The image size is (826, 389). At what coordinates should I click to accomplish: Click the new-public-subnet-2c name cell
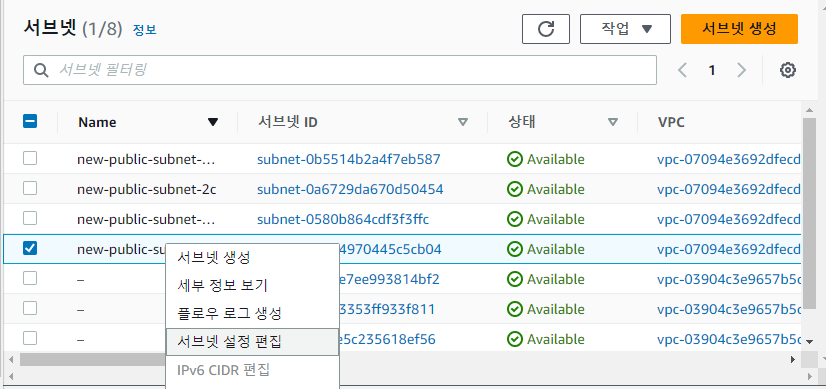146,189
